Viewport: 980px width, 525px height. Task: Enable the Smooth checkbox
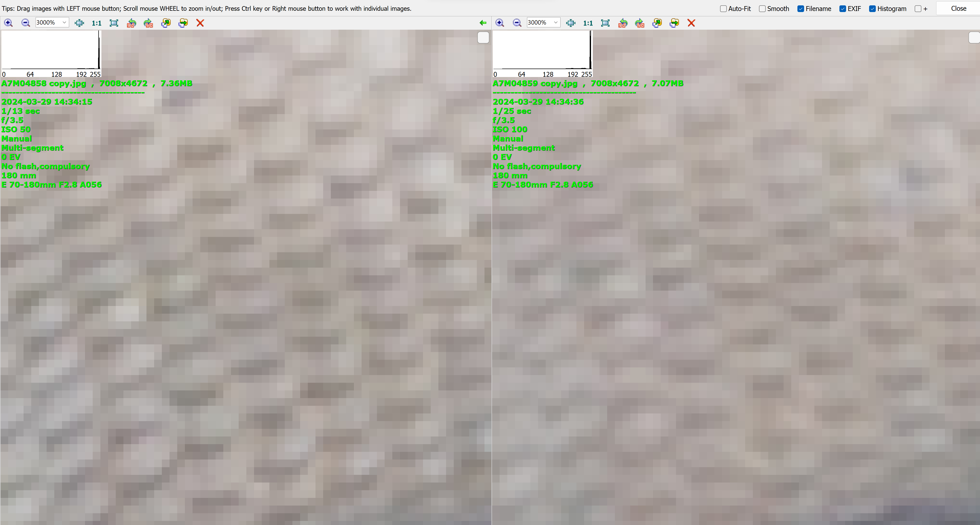point(762,9)
